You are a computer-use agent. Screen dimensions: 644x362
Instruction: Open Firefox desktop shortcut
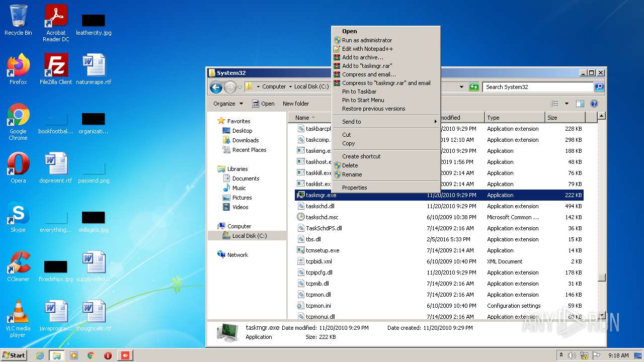point(18,69)
